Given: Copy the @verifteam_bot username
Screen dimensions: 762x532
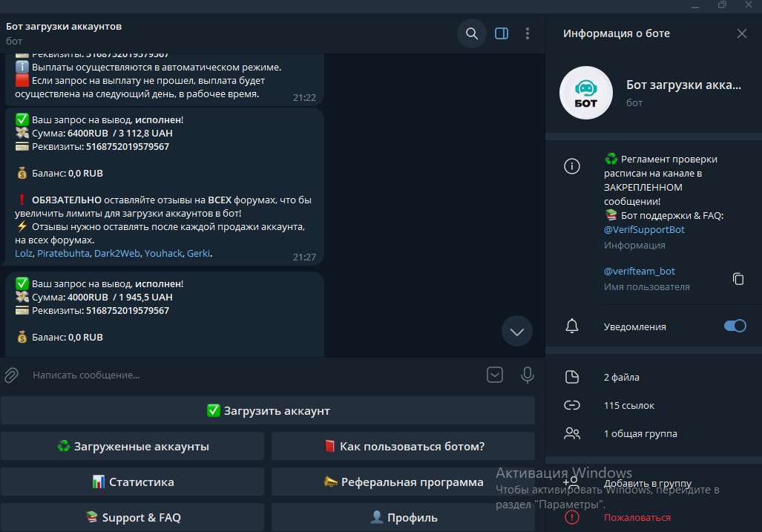Looking at the screenshot, I should (x=738, y=279).
